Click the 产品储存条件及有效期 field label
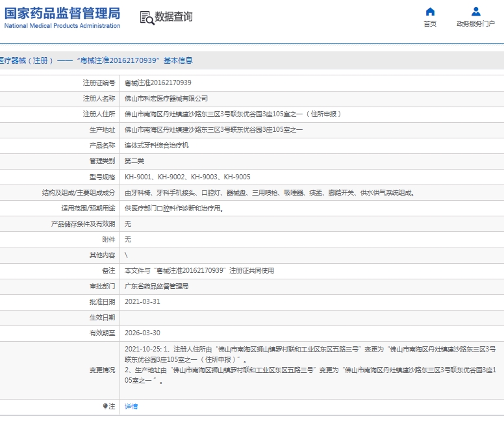 click(83, 224)
